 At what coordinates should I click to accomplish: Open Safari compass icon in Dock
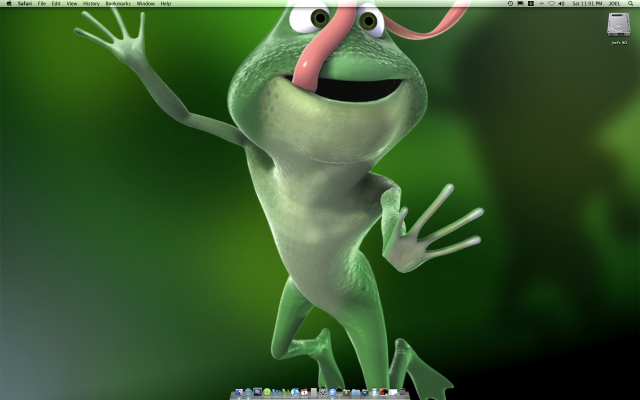[248, 392]
